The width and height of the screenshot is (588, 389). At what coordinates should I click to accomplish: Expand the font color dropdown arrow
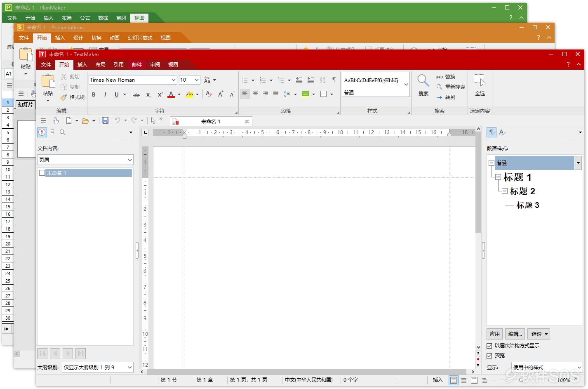179,94
